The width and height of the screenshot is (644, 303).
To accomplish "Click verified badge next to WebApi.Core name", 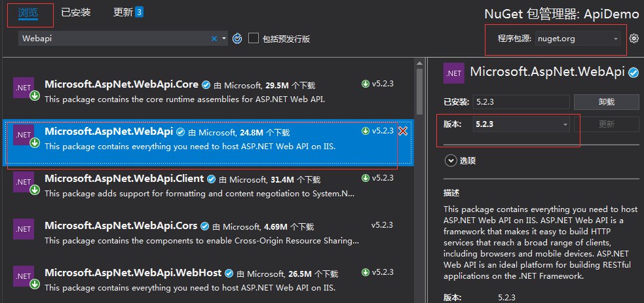I will point(206,85).
